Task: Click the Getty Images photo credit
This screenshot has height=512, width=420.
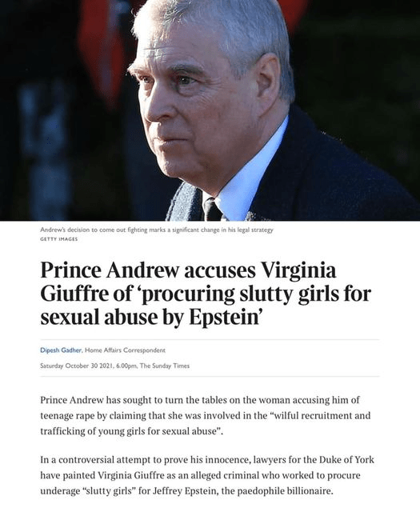Action: point(58,239)
